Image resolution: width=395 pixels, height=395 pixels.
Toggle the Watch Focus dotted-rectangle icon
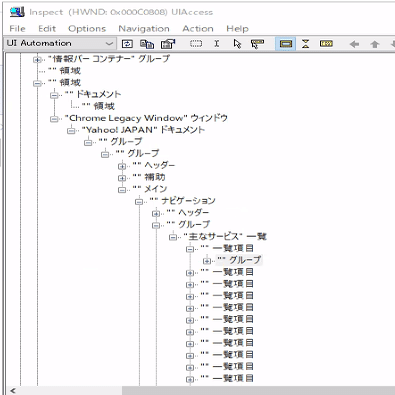[x=196, y=44]
